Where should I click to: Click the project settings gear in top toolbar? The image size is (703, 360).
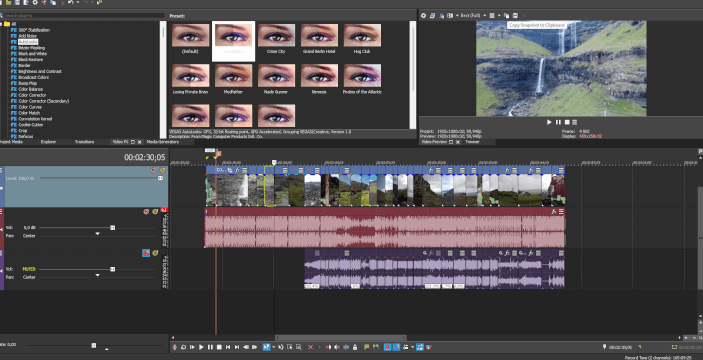tap(35, 2)
